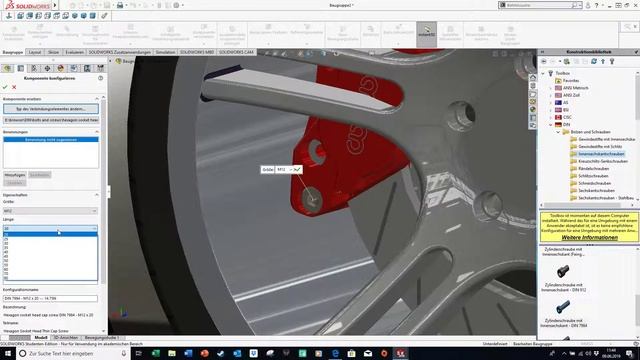The height and width of the screenshot is (360, 640).
Task: Click Add to Library icon in Konstruktionsbibliothek
Action: (x=567, y=61)
